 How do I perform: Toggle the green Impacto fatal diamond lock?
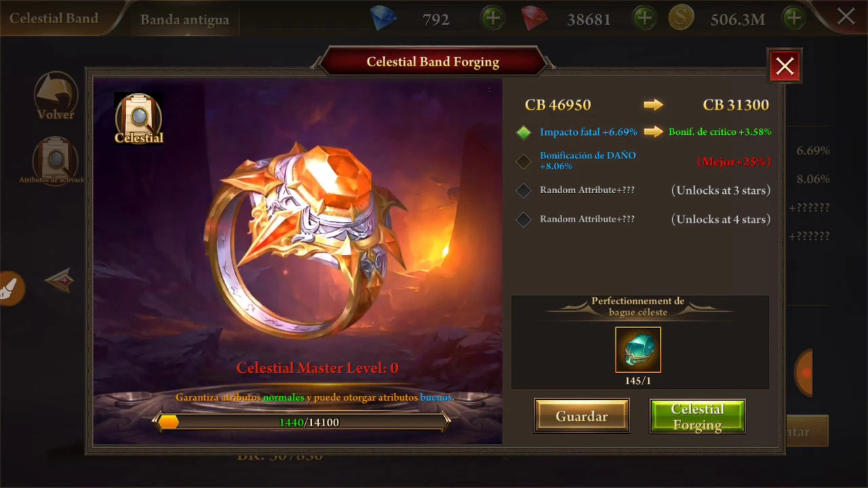tap(524, 132)
